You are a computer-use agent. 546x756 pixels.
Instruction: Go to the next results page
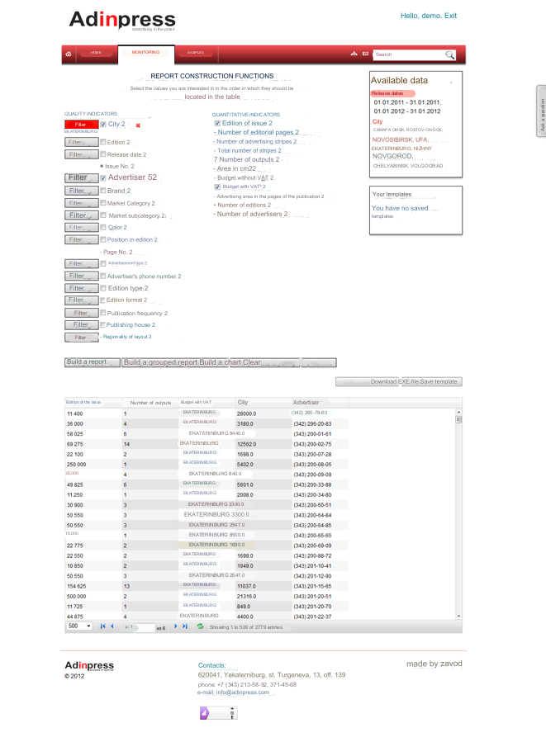(x=176, y=626)
